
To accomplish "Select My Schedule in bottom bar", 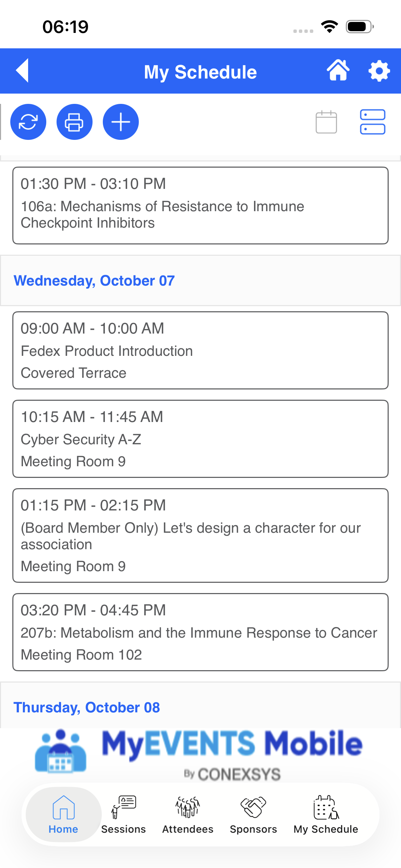I will point(326,815).
